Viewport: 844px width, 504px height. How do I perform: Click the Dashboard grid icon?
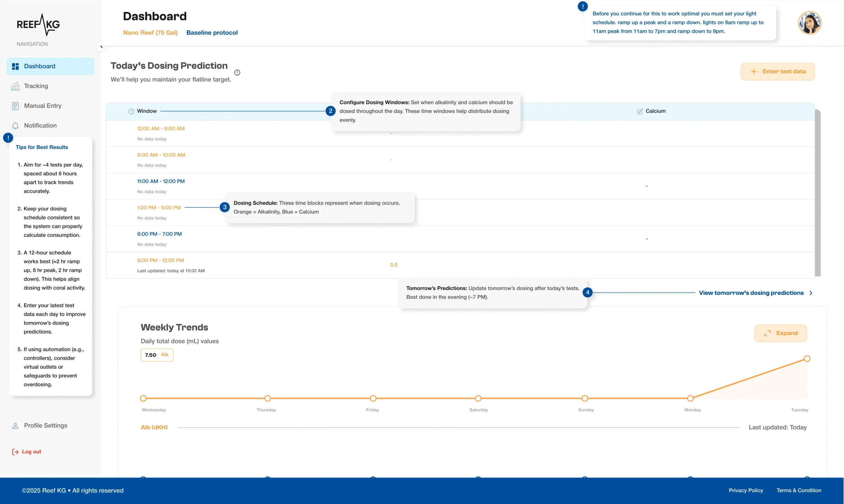pos(15,66)
